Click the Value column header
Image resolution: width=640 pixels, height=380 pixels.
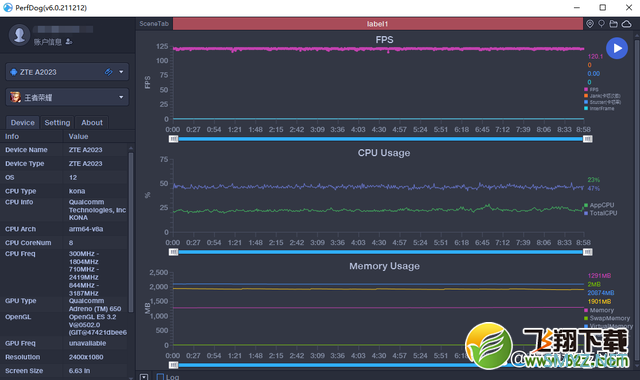pyautogui.click(x=78, y=136)
